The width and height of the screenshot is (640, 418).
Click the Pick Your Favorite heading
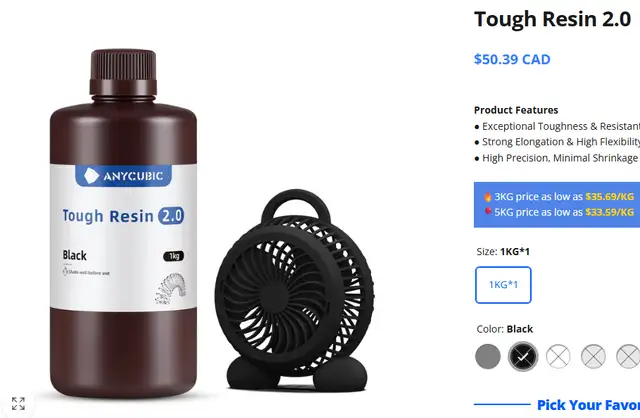589,405
